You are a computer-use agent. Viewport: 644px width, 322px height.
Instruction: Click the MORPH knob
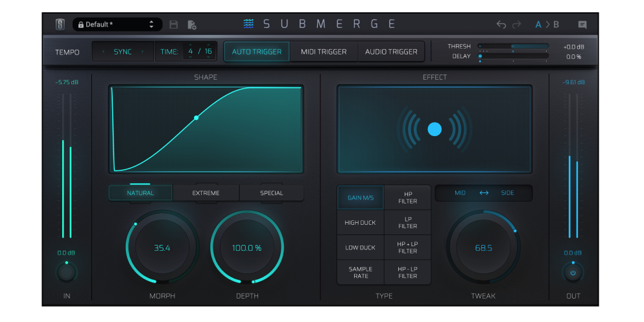[x=162, y=247]
